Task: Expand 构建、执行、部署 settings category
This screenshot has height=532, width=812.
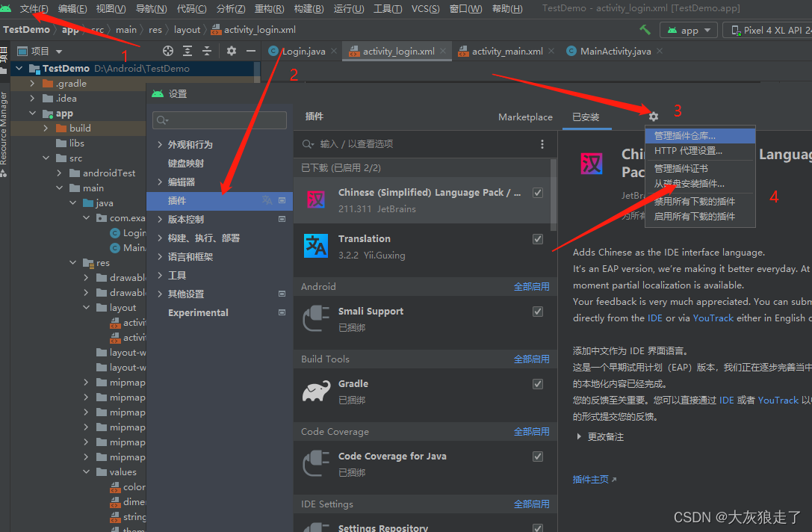Action: [160, 238]
